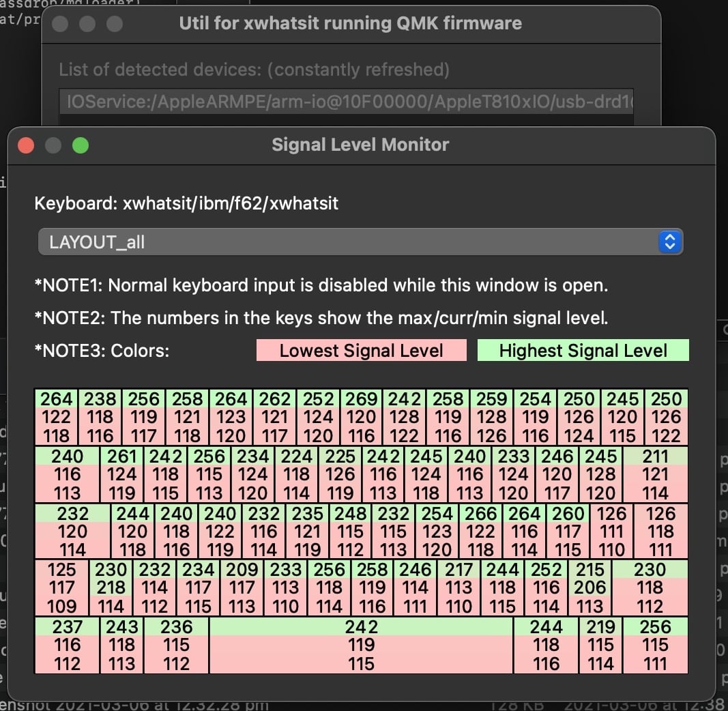Click the Signal Level Monitor title bar
This screenshot has width=728, height=711.
pyautogui.click(x=360, y=145)
